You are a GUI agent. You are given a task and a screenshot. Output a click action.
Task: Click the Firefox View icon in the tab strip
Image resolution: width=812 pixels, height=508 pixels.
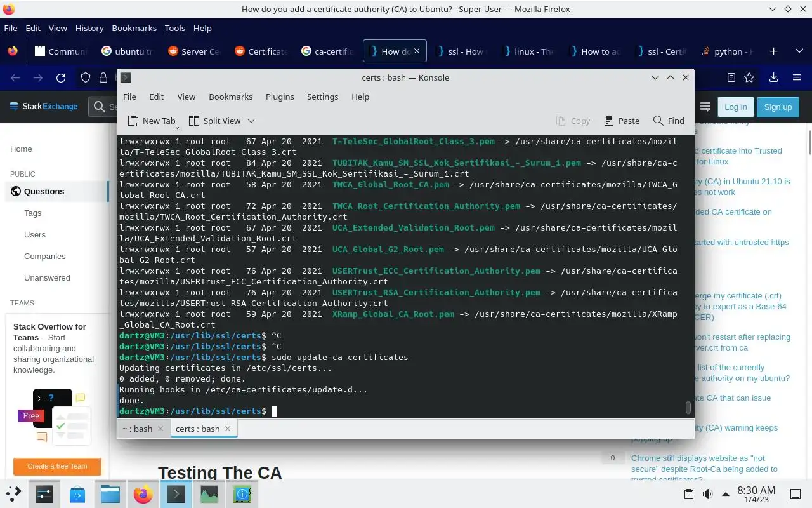click(x=13, y=51)
